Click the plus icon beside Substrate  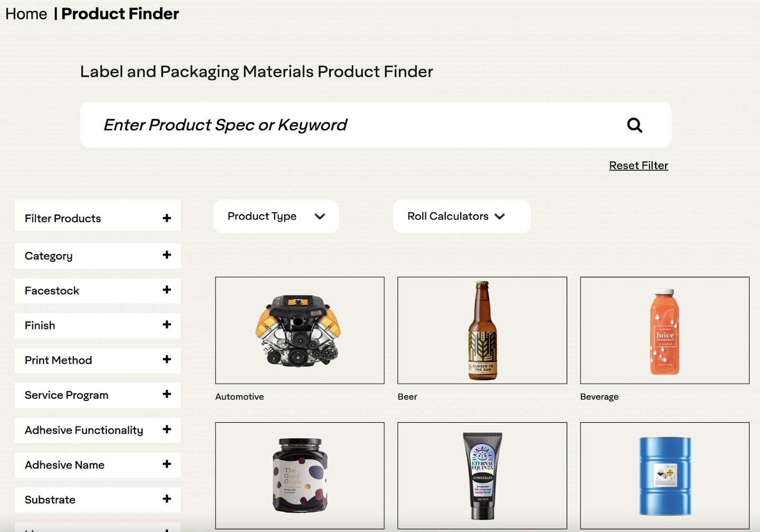pos(166,499)
